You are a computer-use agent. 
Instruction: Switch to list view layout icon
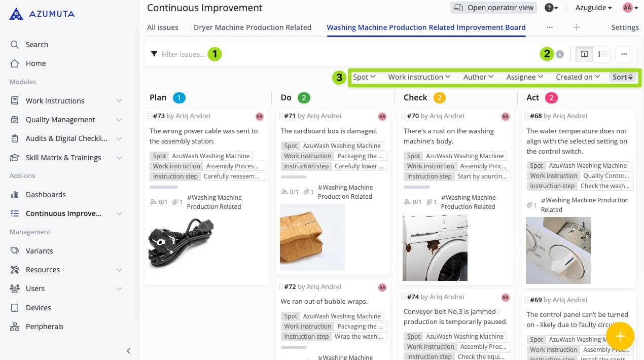pos(601,54)
